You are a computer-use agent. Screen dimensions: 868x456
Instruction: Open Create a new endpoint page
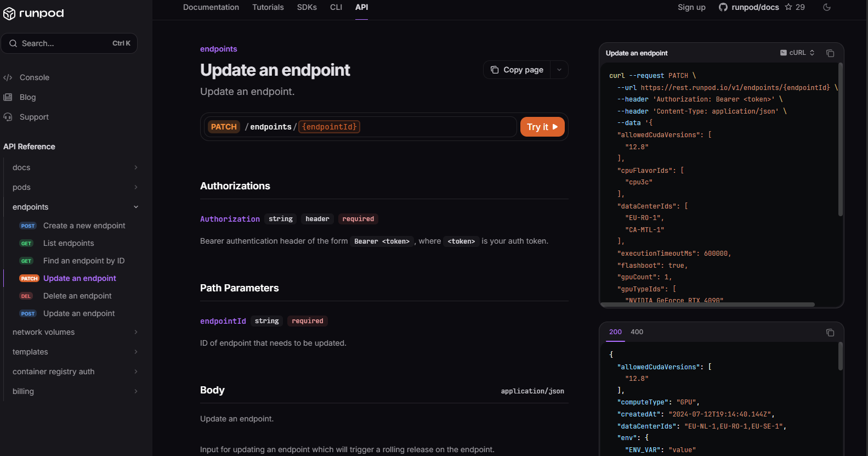[x=84, y=226]
